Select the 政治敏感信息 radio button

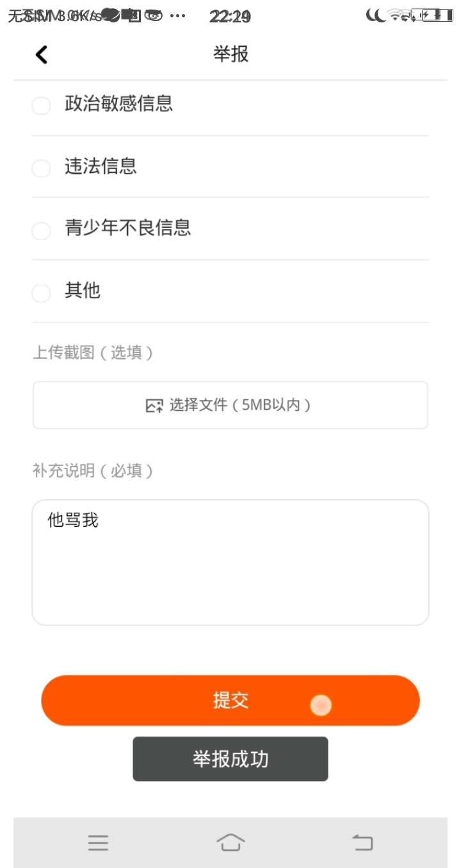tap(41, 106)
